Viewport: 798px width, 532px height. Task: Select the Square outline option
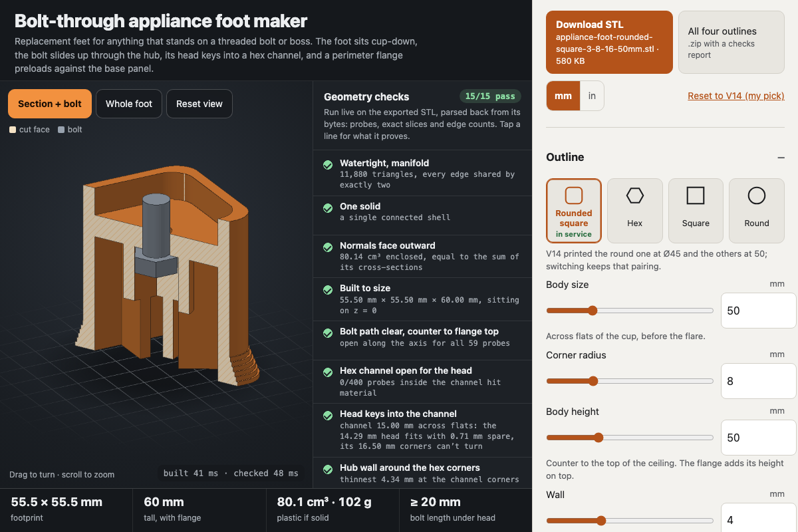(x=696, y=211)
